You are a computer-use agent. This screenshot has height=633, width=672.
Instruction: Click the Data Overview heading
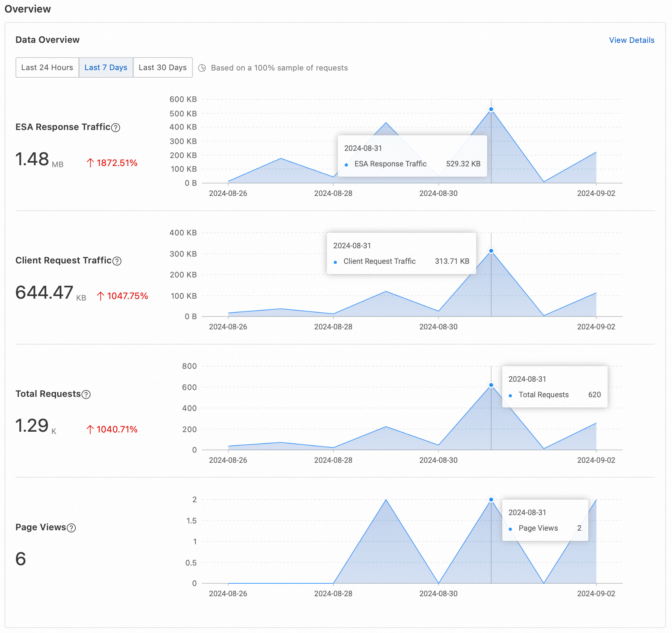[x=47, y=40]
